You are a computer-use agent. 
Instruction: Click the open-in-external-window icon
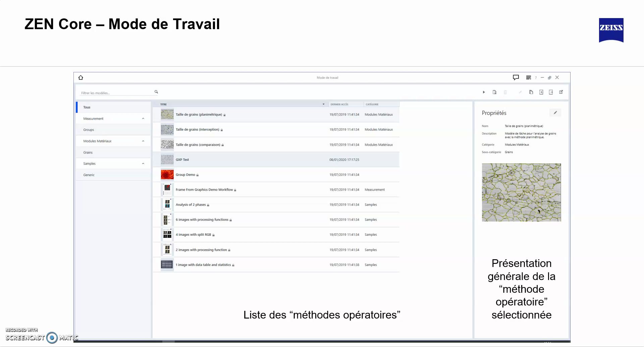pyautogui.click(x=561, y=92)
